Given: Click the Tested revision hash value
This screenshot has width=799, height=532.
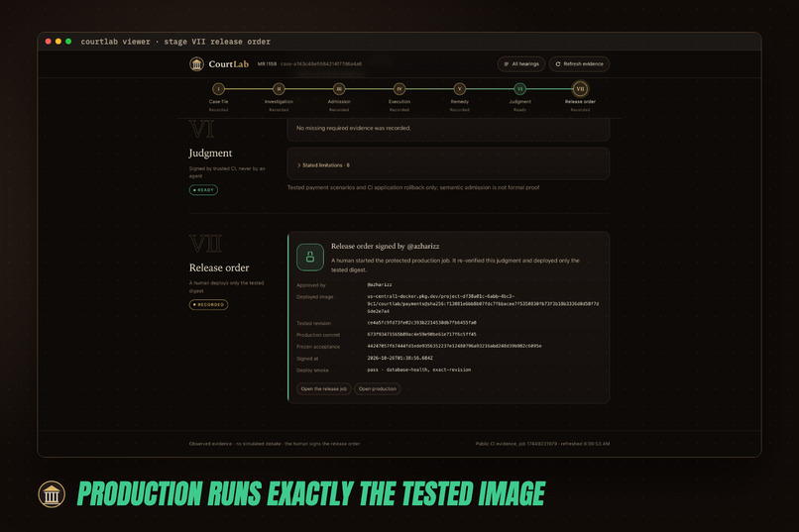Looking at the screenshot, I should [422, 323].
